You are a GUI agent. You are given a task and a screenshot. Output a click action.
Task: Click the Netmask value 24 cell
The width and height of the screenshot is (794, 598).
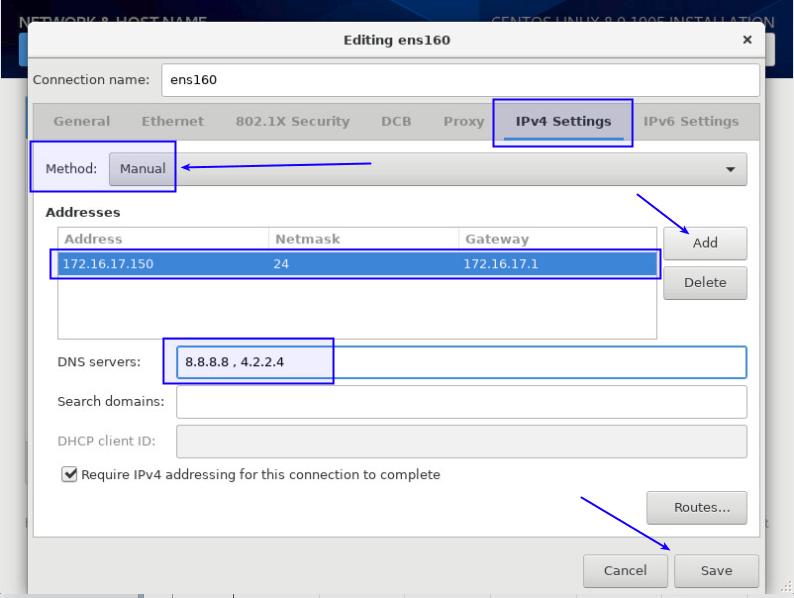(x=281, y=264)
